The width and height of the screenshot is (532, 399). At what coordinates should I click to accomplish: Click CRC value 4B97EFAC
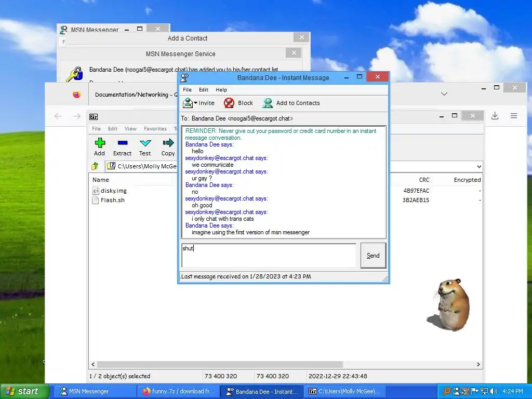pyautogui.click(x=416, y=191)
